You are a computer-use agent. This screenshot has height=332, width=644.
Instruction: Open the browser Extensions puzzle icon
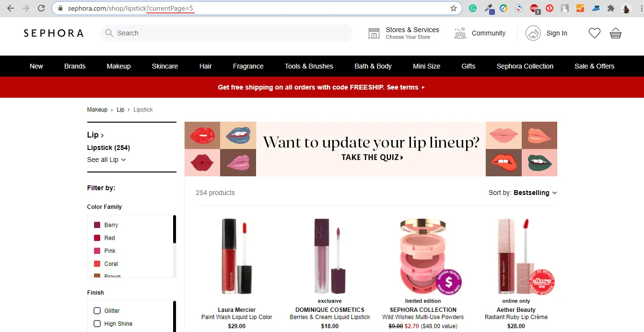610,8
